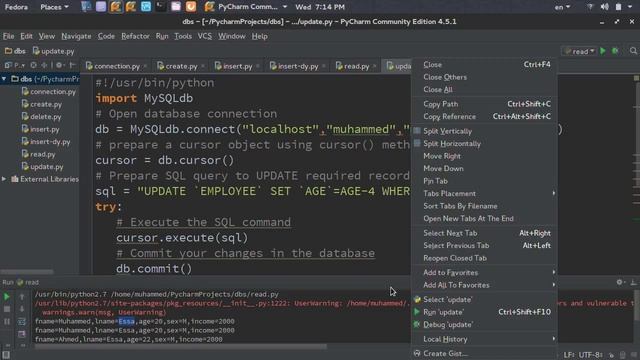Click the Python icon beside Select 'update'
This screenshot has height=360, width=640.
pyautogui.click(x=417, y=299)
